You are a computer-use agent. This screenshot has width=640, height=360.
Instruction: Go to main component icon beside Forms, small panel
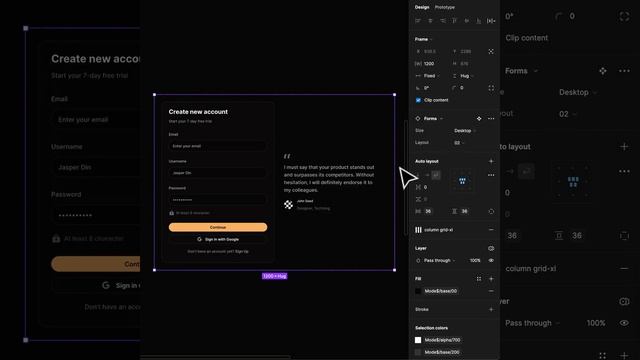coord(479,119)
